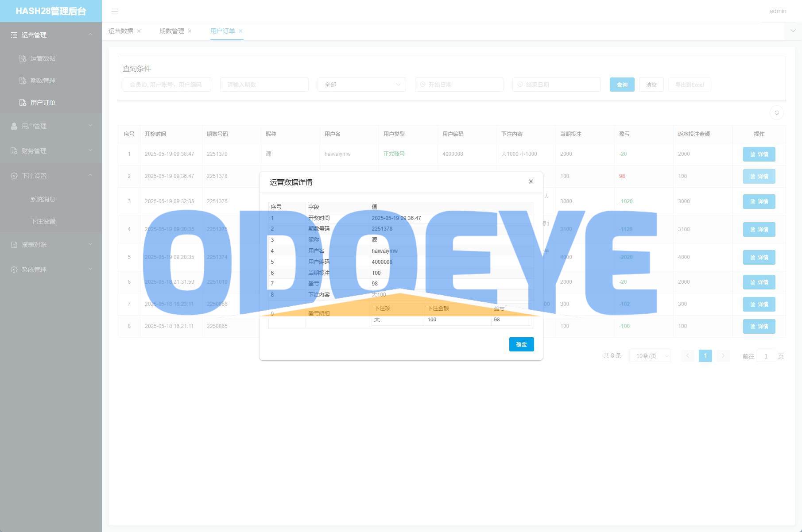Open 详情 for order row 8
802x532 pixels.
[759, 326]
